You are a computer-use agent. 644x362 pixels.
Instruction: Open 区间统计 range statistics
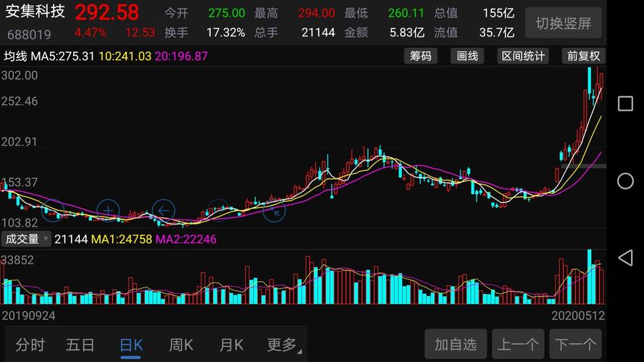[523, 56]
